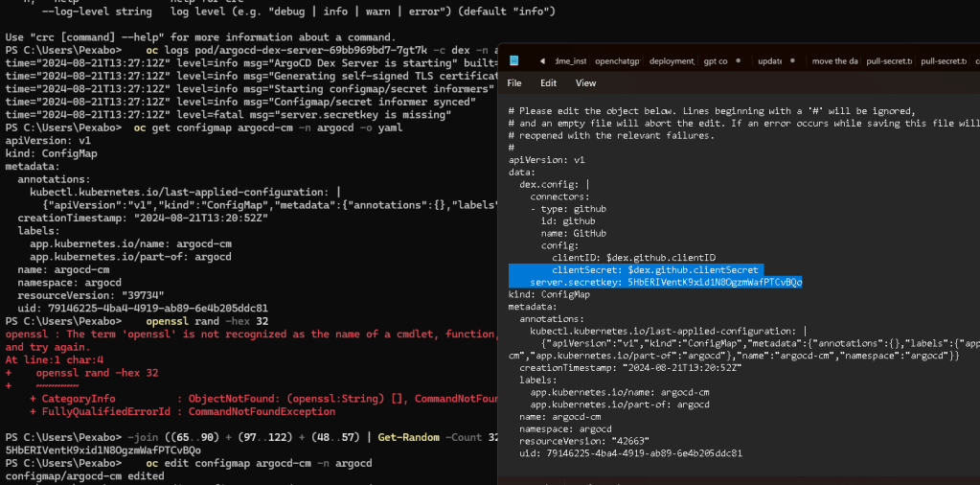Click the 'ArgoCD Dex Server is starting' log line

[x=253, y=63]
